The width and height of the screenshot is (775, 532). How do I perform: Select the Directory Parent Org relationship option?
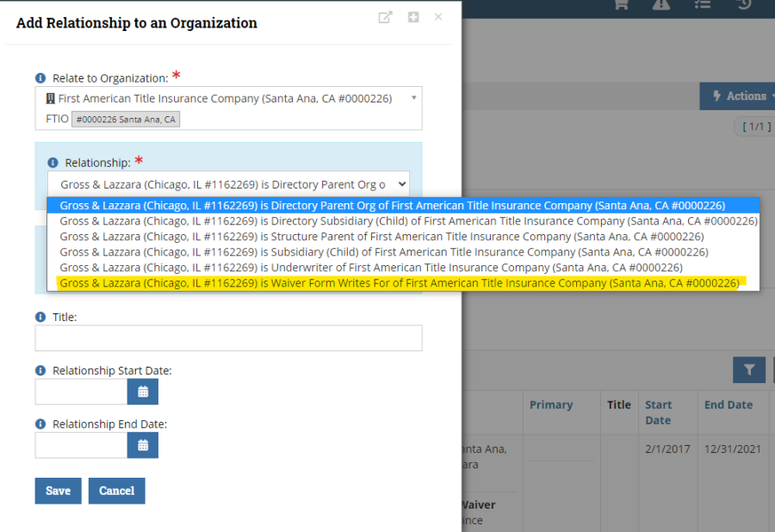click(x=403, y=206)
